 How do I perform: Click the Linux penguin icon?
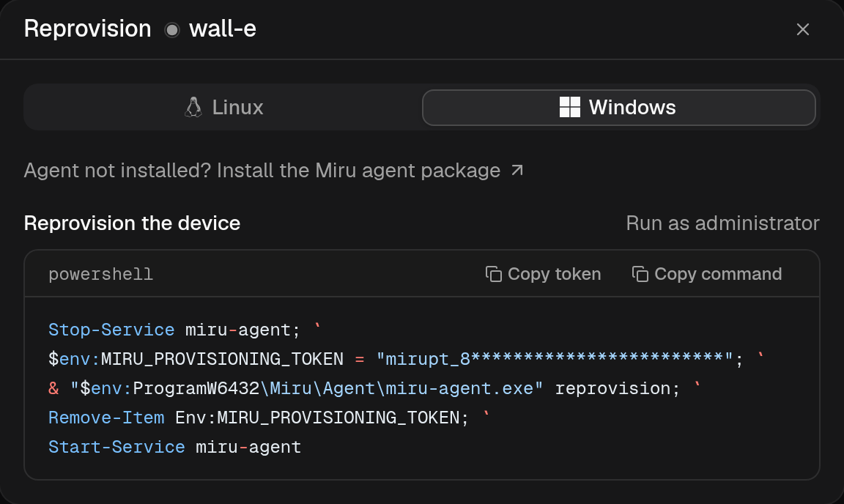[193, 107]
